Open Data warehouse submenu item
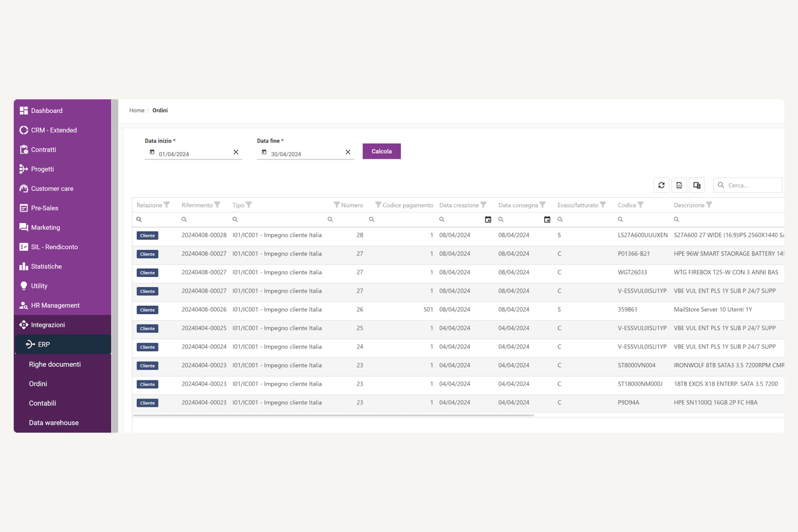The height and width of the screenshot is (532, 798). [62, 423]
